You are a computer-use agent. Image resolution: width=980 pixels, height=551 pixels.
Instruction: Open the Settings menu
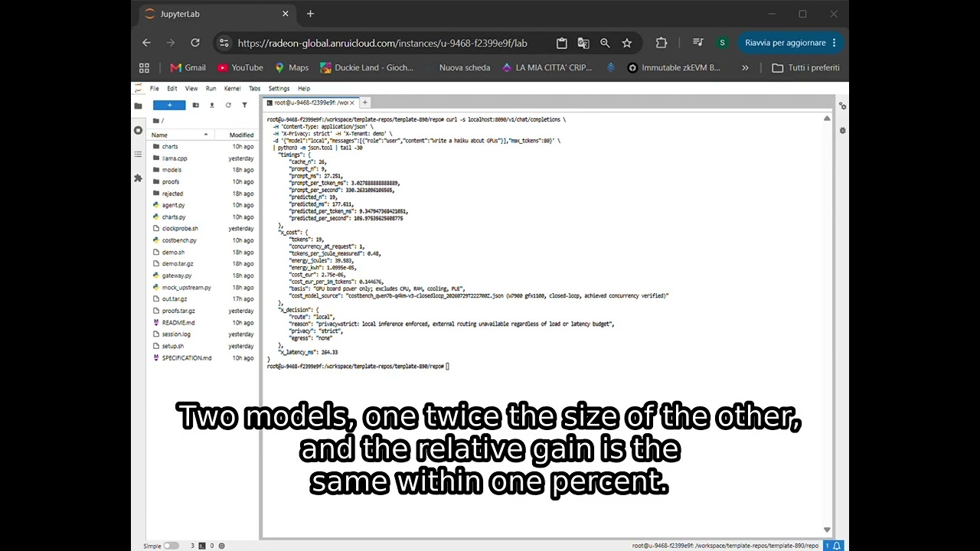(x=279, y=89)
